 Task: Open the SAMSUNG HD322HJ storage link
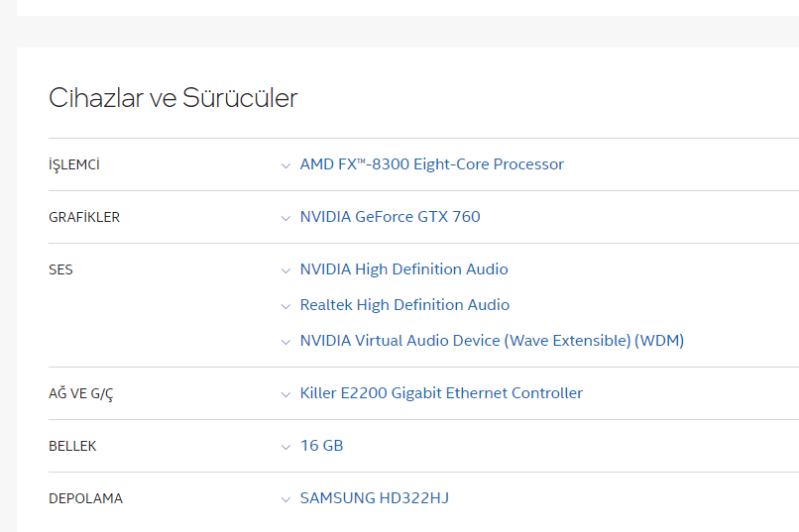click(374, 498)
